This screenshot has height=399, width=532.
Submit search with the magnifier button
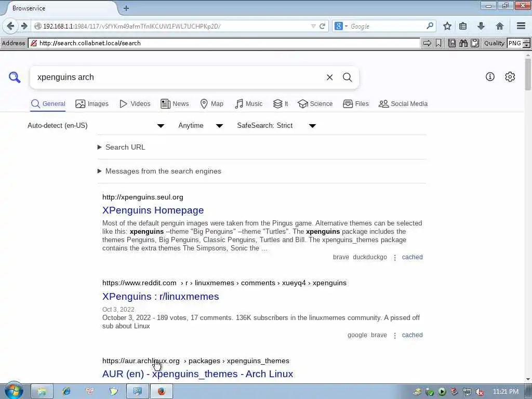pos(347,77)
